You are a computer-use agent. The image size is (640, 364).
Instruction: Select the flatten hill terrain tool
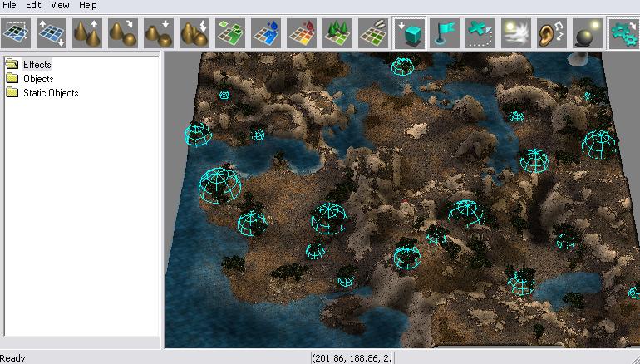pyautogui.click(x=159, y=32)
